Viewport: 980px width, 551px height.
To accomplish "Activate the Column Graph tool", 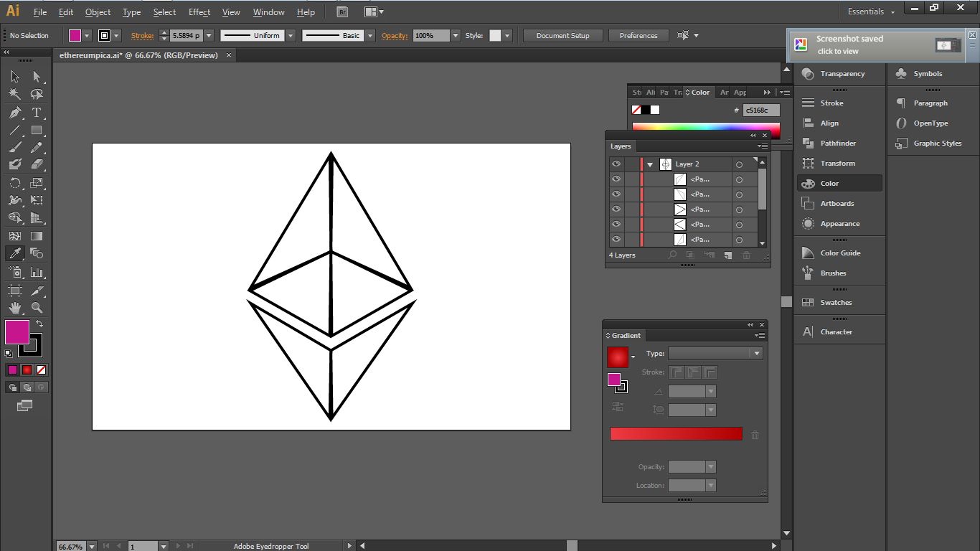I will click(x=37, y=273).
